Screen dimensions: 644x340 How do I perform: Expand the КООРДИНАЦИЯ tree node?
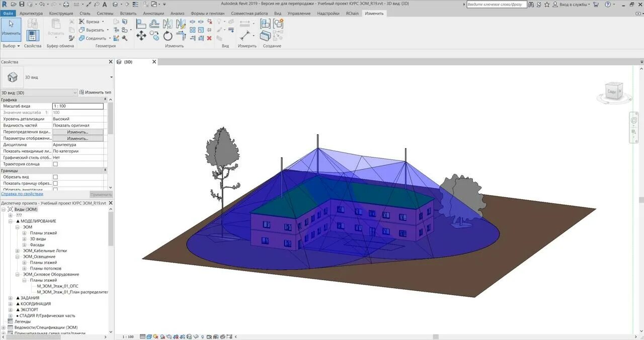coord(11,304)
